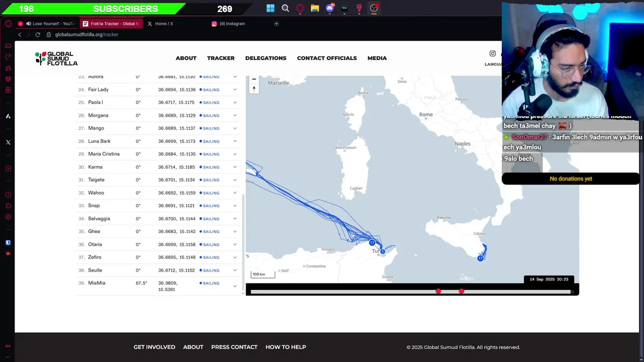Open the player icon in the sidebar

coord(8,168)
